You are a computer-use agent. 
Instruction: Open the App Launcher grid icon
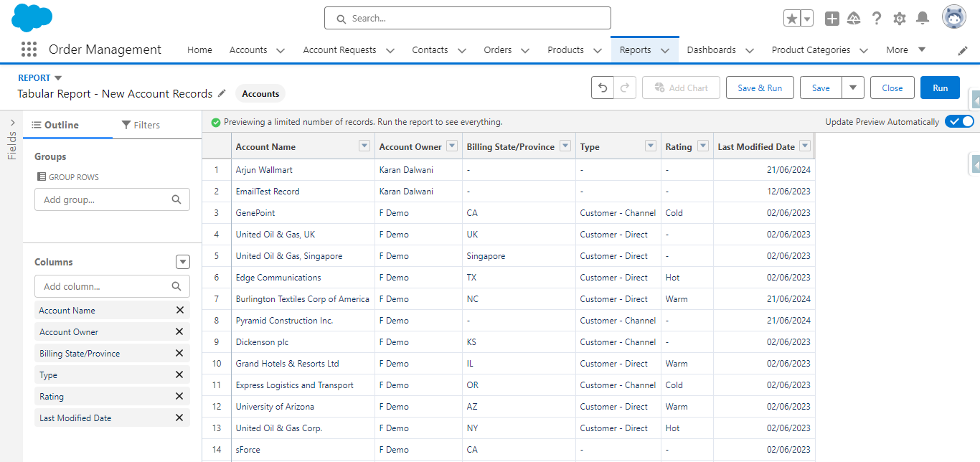pyautogui.click(x=29, y=49)
